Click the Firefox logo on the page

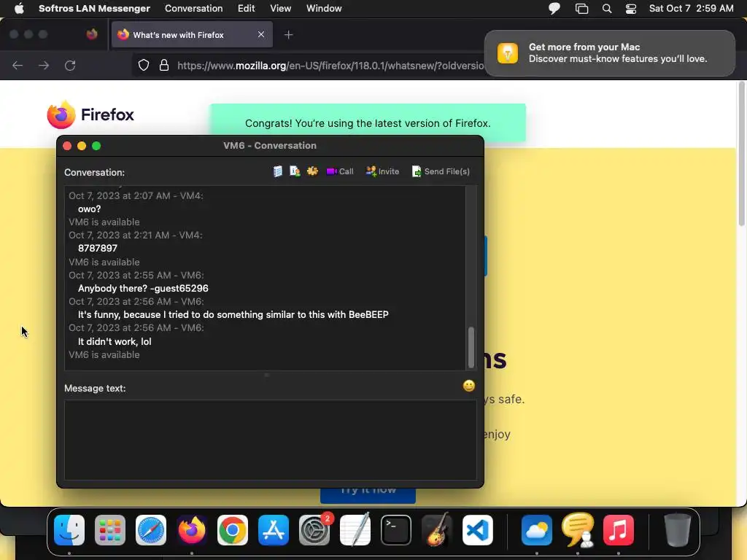[x=90, y=114]
